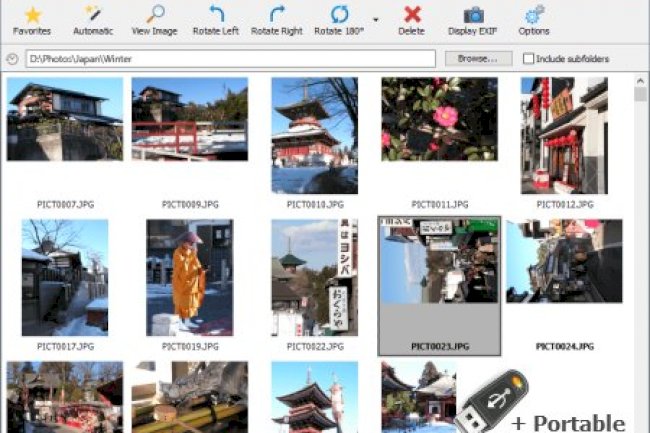Select the monk photo PICT0019.JPG

pyautogui.click(x=189, y=277)
